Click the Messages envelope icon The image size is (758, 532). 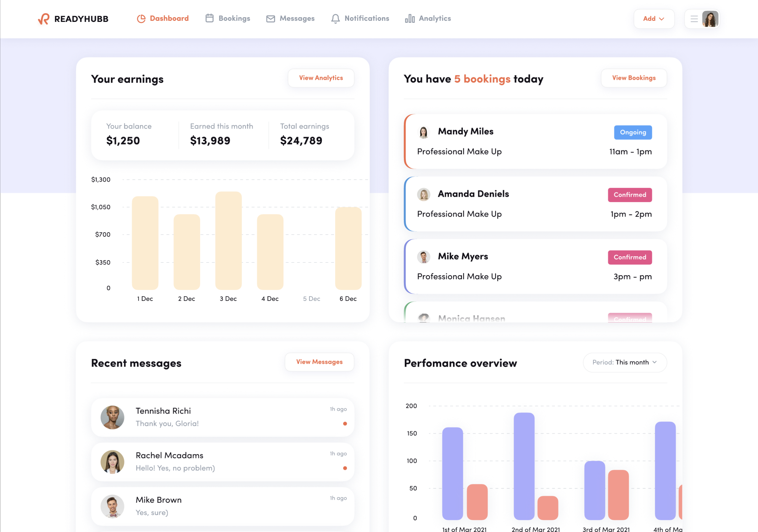270,18
